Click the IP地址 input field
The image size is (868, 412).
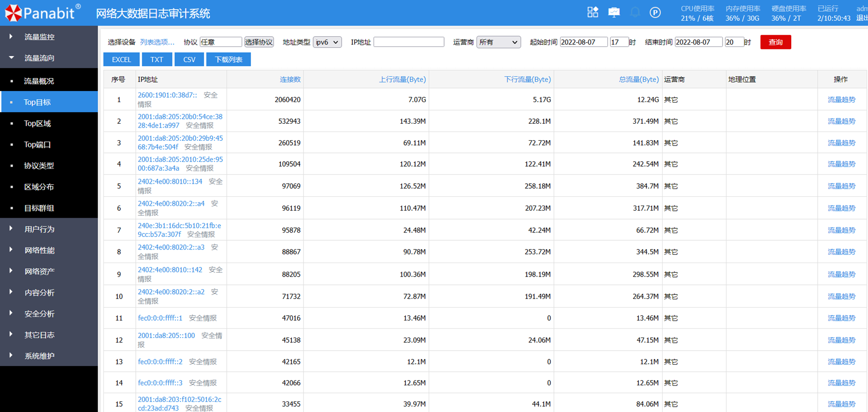tap(408, 42)
